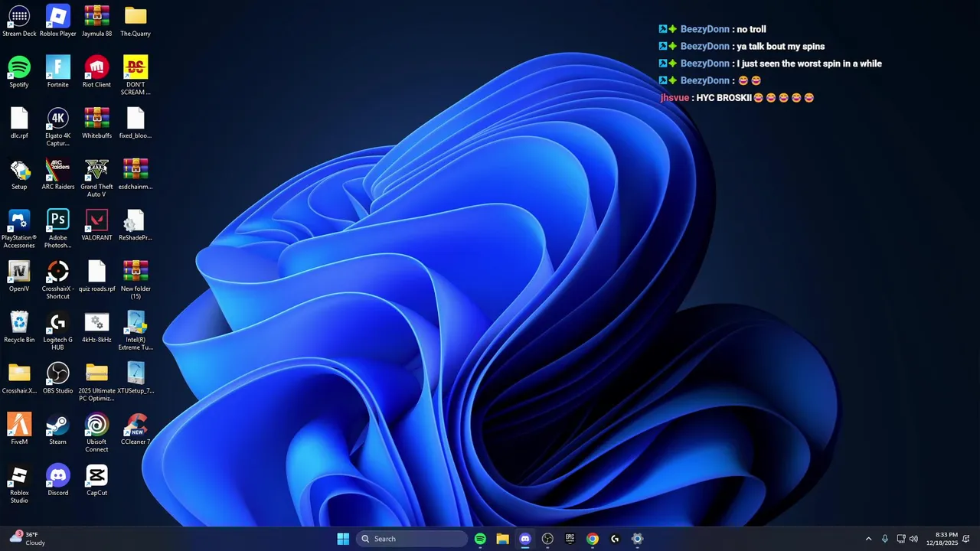Select the Whitebuffs archive file
Image resolution: width=980 pixels, height=551 pixels.
pos(96,123)
